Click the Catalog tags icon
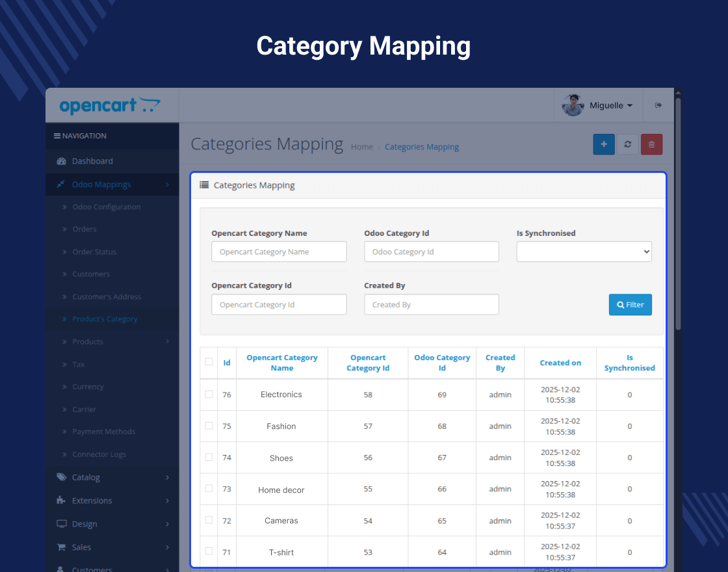This screenshot has width=728, height=572. [x=61, y=477]
